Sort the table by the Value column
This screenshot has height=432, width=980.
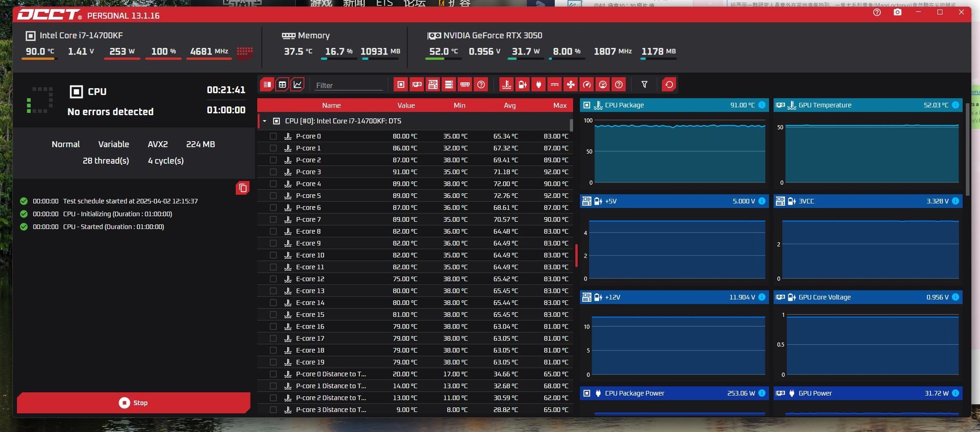[406, 106]
